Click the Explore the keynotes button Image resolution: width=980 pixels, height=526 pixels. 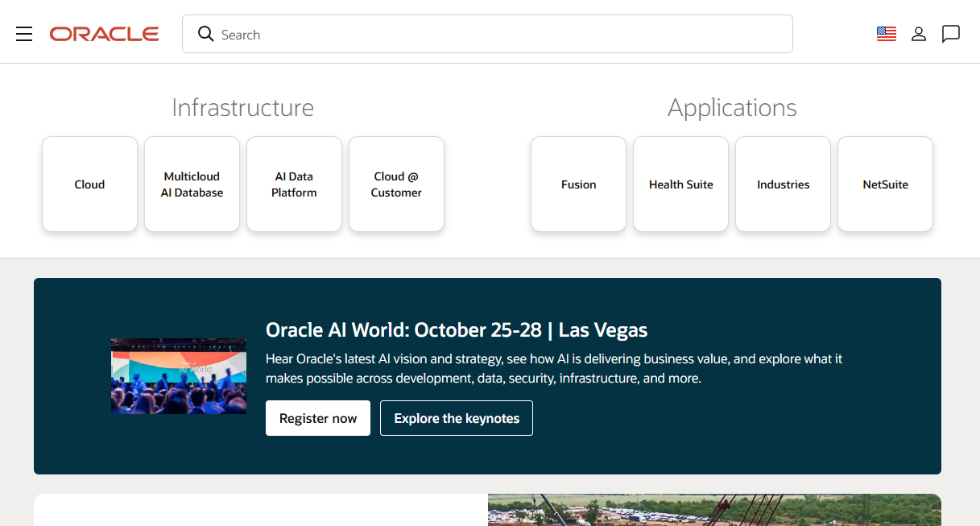[x=457, y=418]
